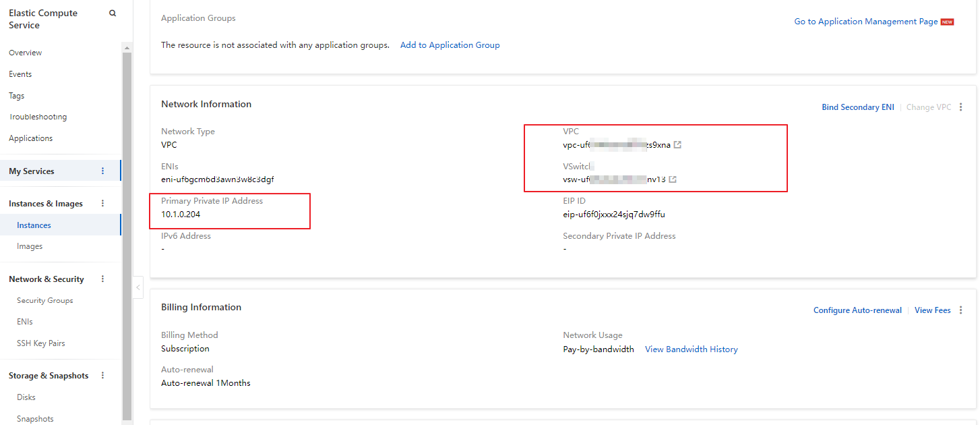
Task: Click Network Information section heading
Action: point(206,104)
